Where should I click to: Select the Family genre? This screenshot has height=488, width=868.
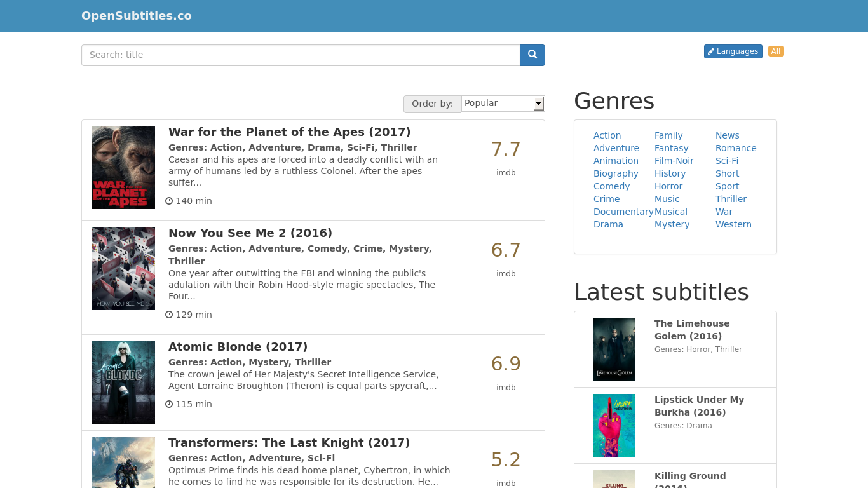[668, 135]
